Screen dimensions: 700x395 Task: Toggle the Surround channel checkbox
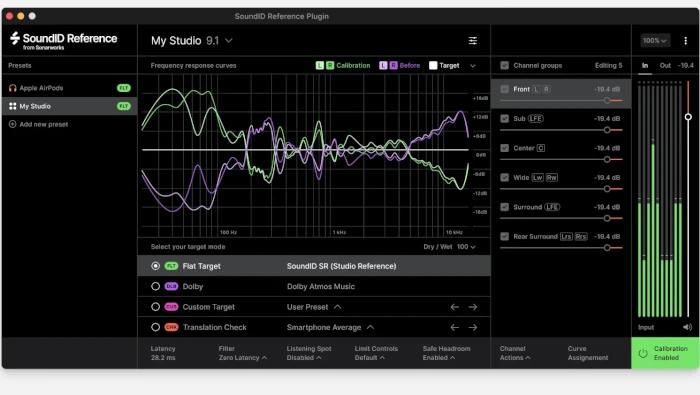(x=504, y=207)
